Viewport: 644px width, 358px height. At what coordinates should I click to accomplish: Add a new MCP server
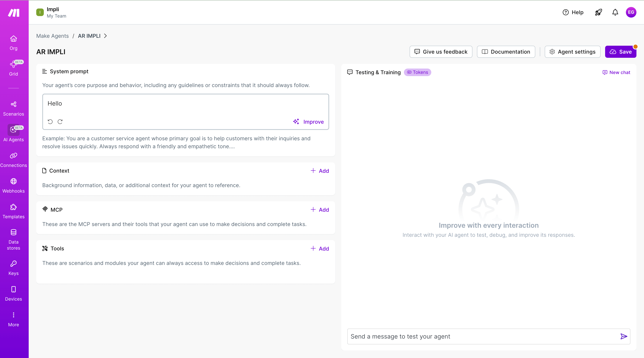pyautogui.click(x=320, y=210)
